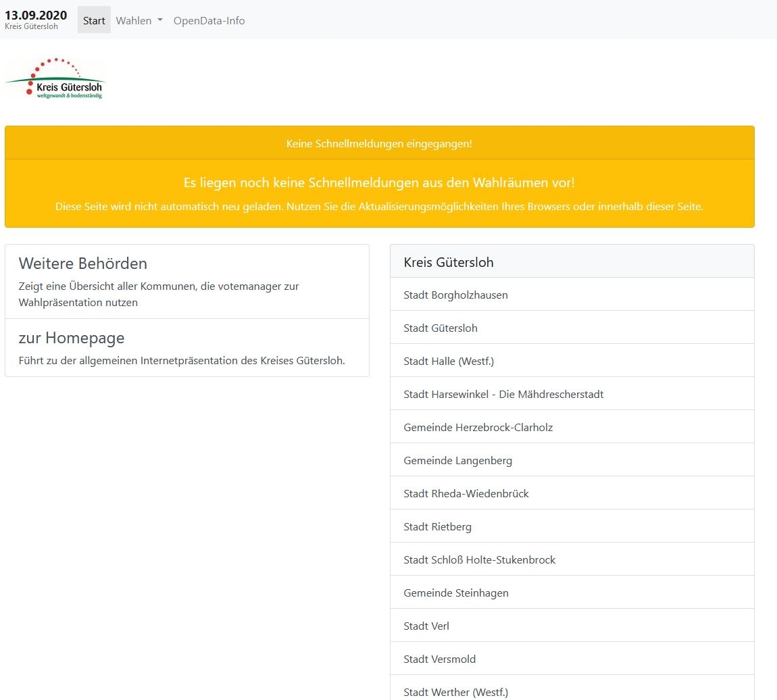Open Stadt Schloß Holte-Stukenbrock entry
The image size is (777, 700).
pyautogui.click(x=479, y=559)
